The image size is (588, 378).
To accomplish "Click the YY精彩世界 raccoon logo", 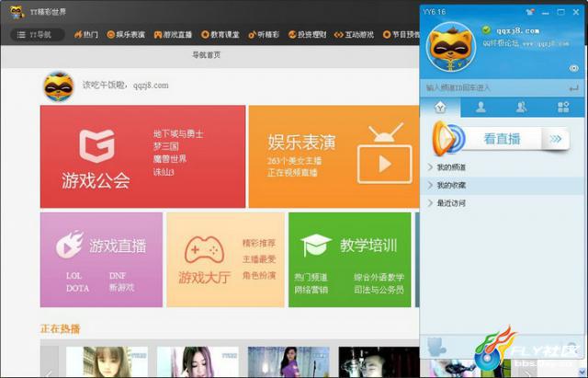I will point(17,12).
